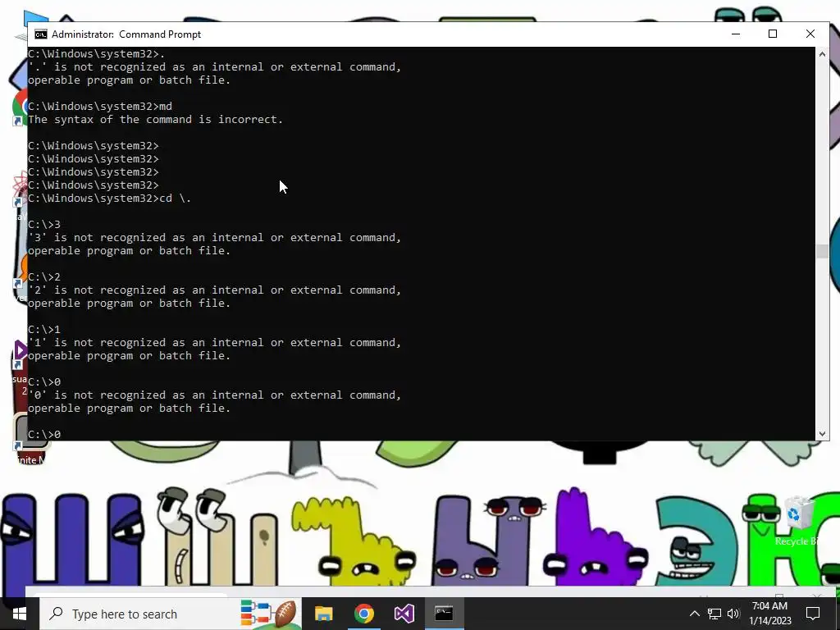This screenshot has height=630, width=840.
Task: Open Recycle Bin on desktop
Action: tap(799, 521)
